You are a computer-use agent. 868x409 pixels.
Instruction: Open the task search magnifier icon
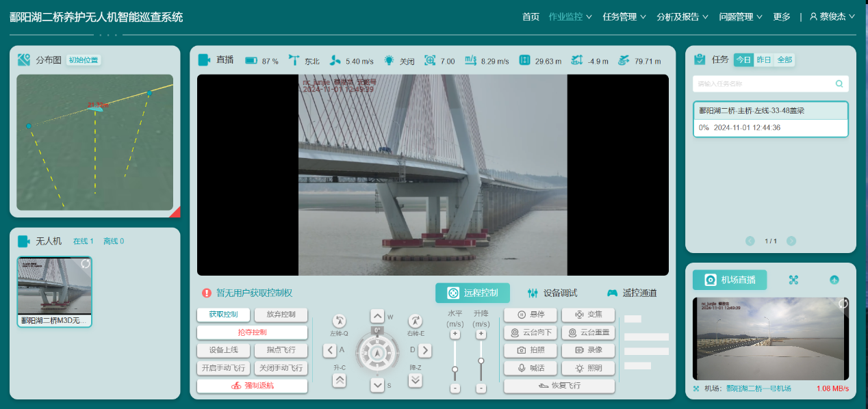click(x=839, y=83)
